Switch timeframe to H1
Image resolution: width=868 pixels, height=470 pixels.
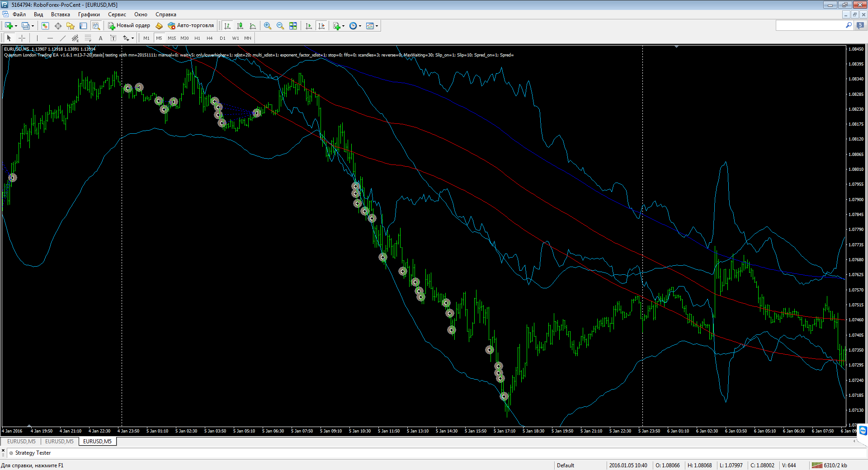pos(197,38)
